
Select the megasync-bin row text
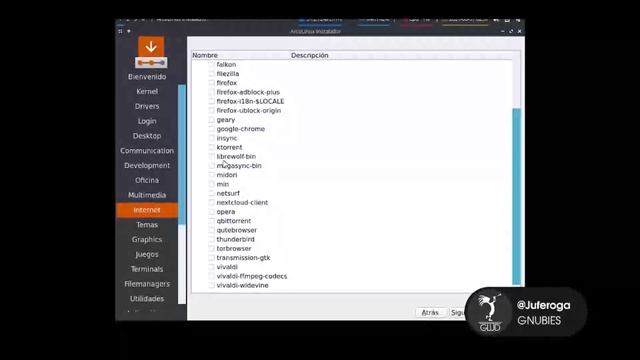click(239, 166)
